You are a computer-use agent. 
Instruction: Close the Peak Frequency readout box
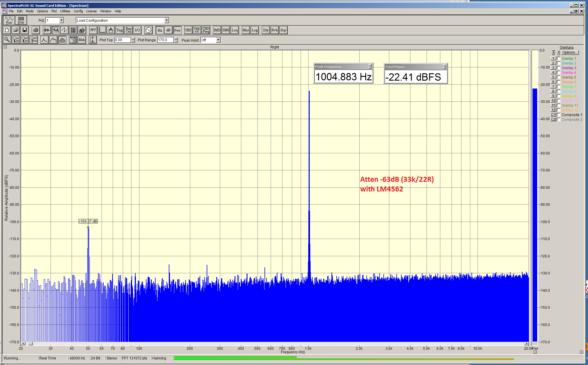370,67
